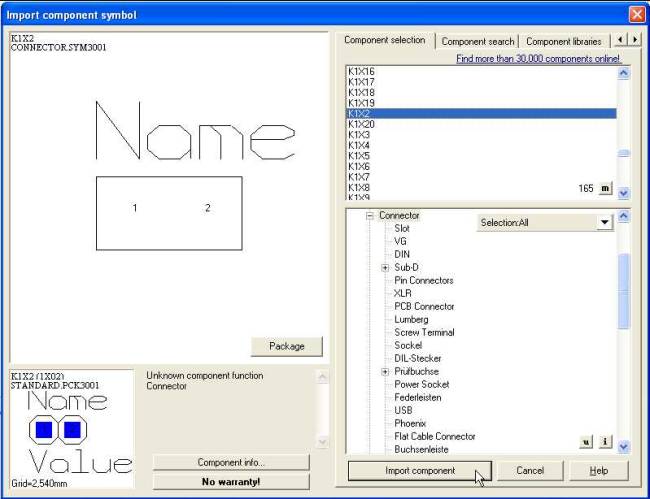Select the USB category in the tree
The image size is (650, 499).
click(x=403, y=410)
